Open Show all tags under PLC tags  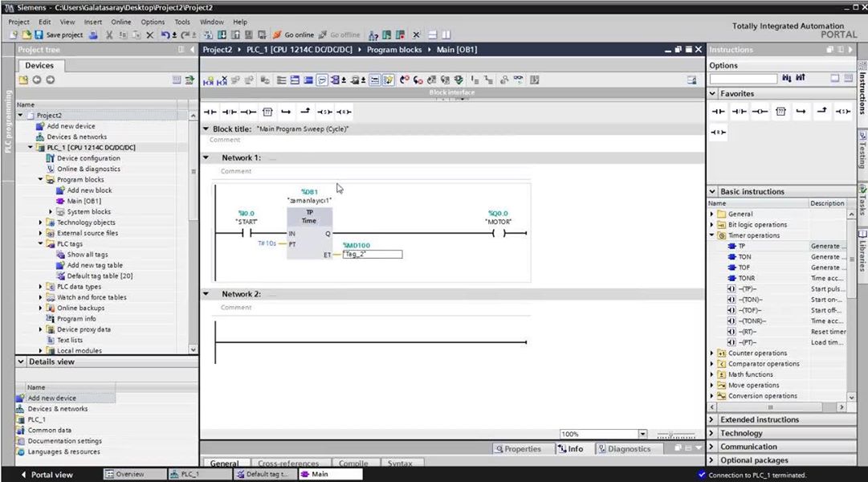88,255
